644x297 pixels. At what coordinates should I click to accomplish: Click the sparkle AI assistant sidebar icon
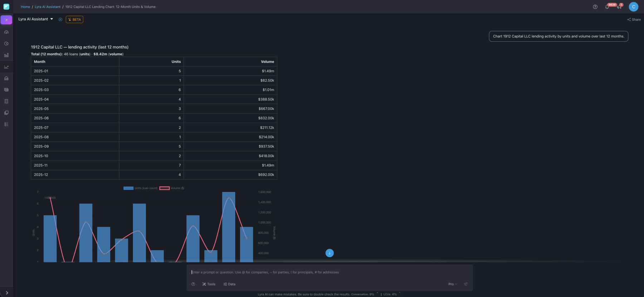[6, 20]
